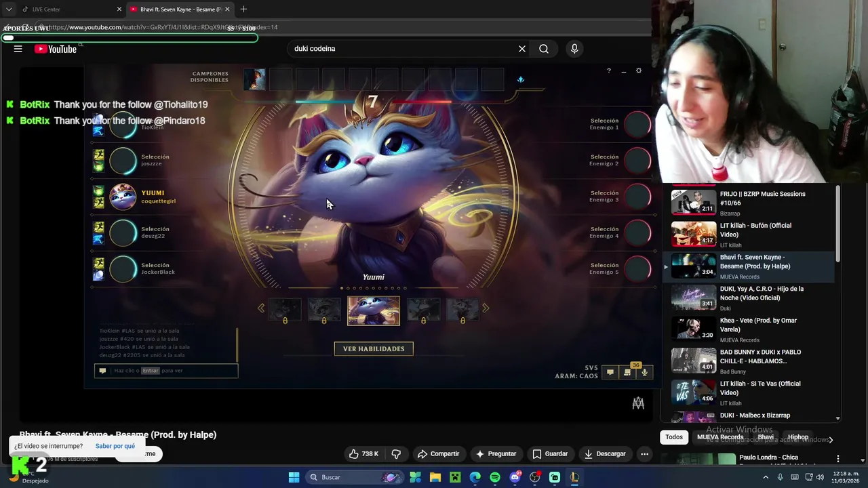Click VER HABILIDADES button
The width and height of the screenshot is (868, 488).
coord(374,349)
